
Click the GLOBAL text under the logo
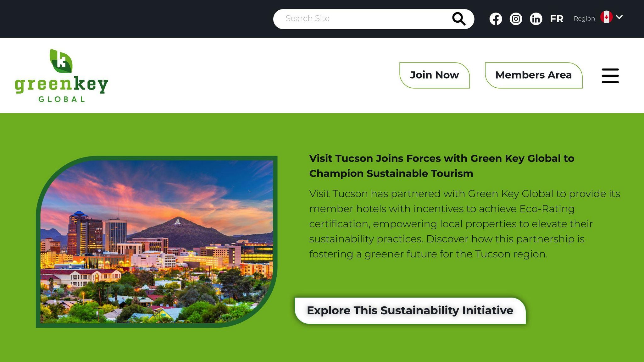tap(62, 99)
